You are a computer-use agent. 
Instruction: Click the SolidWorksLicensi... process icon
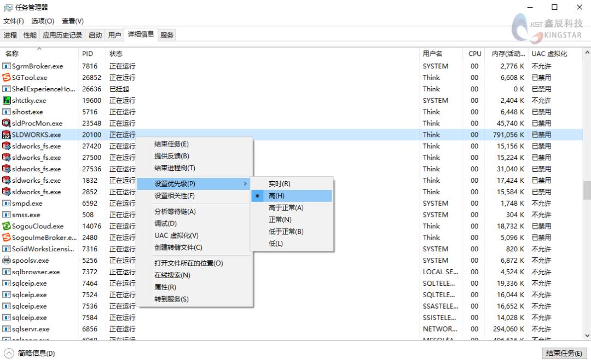pyautogui.click(x=5, y=249)
